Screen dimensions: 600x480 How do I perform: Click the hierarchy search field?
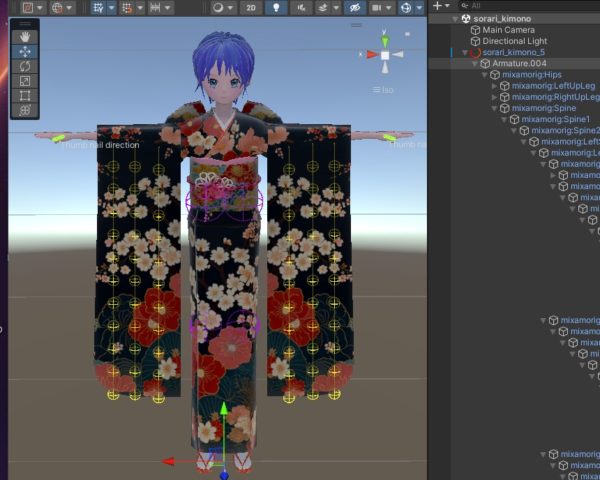pyautogui.click(x=530, y=6)
